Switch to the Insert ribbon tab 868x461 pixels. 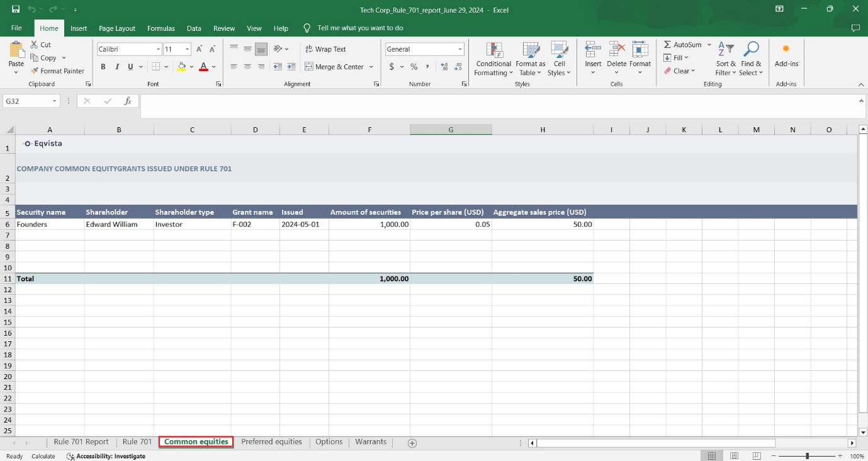(79, 28)
